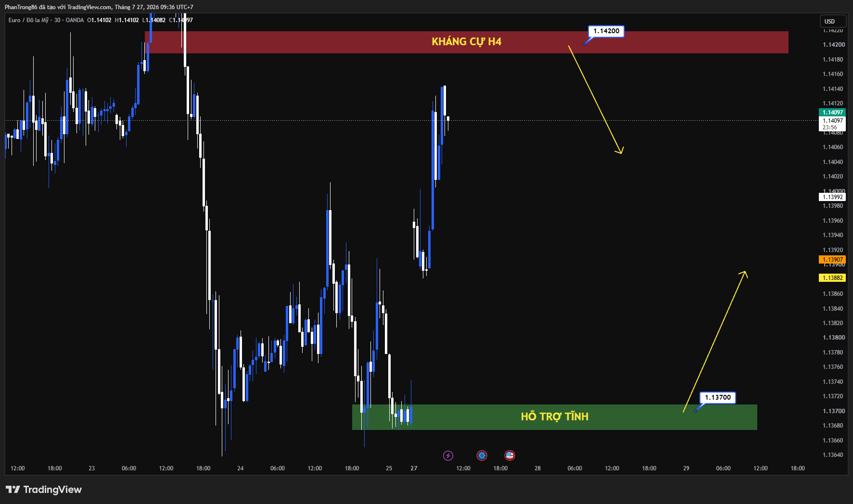The image size is (853, 504).
Task: Click date 29 on the time axis
Action: tap(686, 468)
